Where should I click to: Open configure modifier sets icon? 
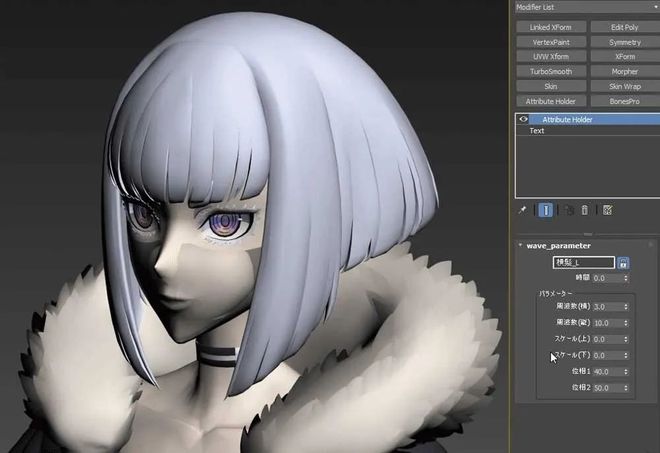click(x=607, y=210)
